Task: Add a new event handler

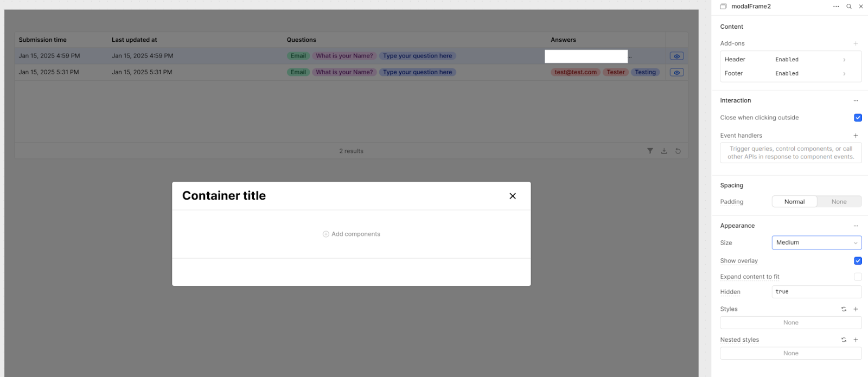Action: [856, 136]
